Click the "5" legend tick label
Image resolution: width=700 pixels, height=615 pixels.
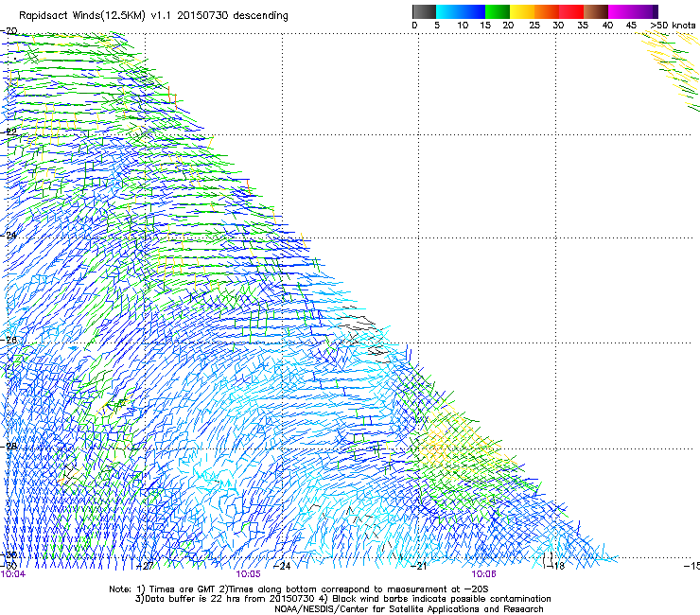pos(437,26)
